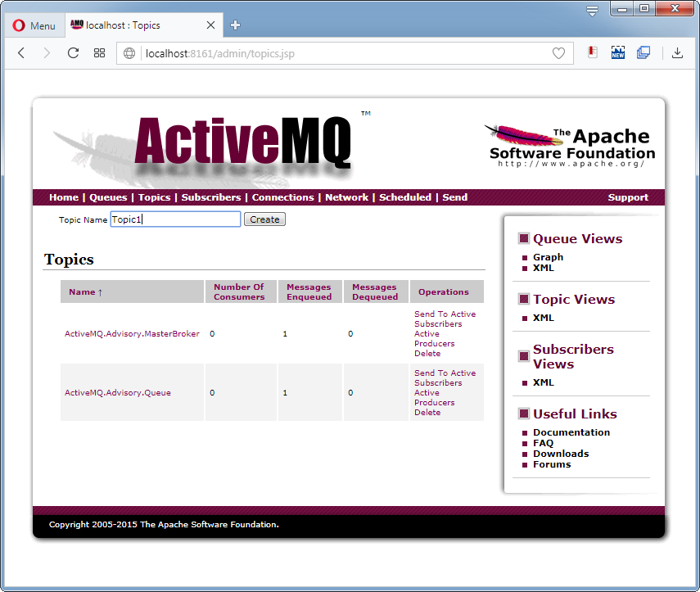Click the Create button
This screenshot has height=592, width=700.
pos(264,219)
